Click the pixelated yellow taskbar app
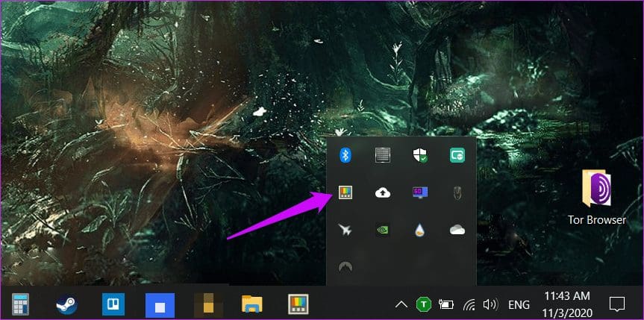The height and width of the screenshot is (320, 644). click(209, 305)
